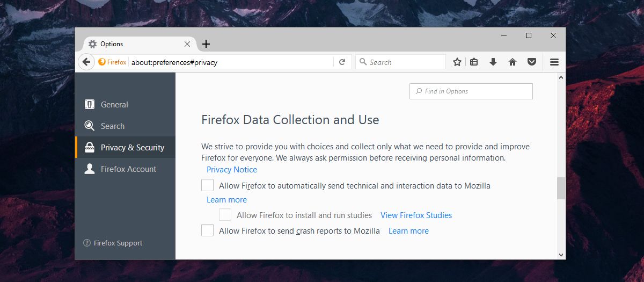Reload the page with refresh icon
The height and width of the screenshot is (282, 644).
coord(342,62)
